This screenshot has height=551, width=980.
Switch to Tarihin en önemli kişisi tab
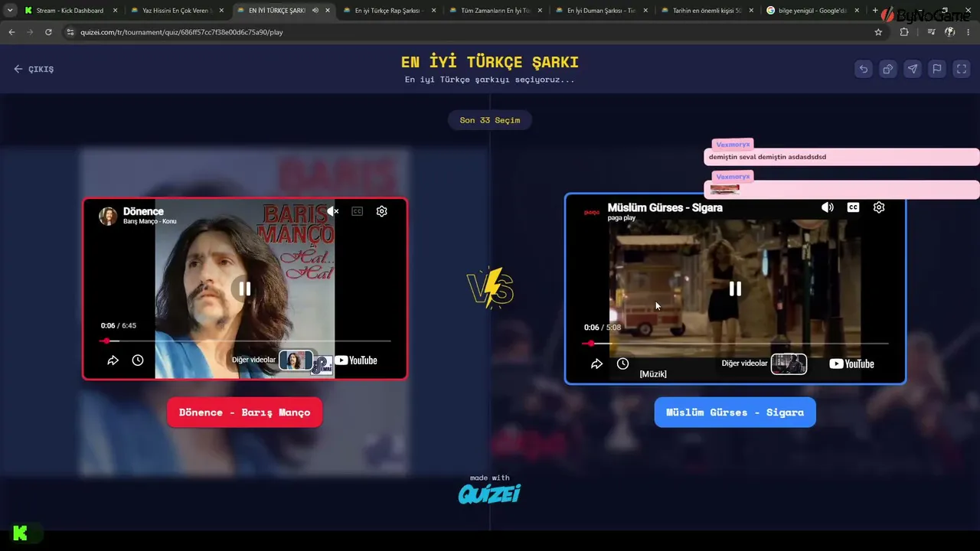tap(708, 11)
